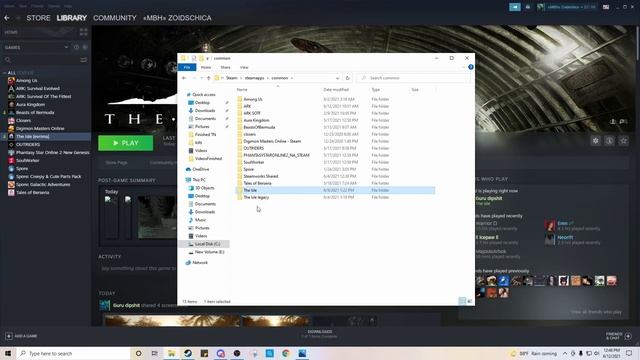Viewport: 640px width, 360px height.
Task: Open game info icon on Steam page
Action: point(609,141)
